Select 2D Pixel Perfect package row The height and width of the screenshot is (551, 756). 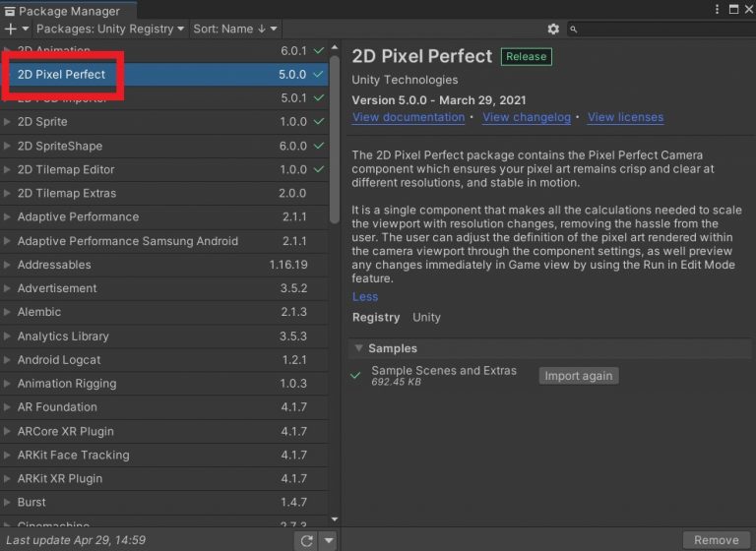(164, 74)
